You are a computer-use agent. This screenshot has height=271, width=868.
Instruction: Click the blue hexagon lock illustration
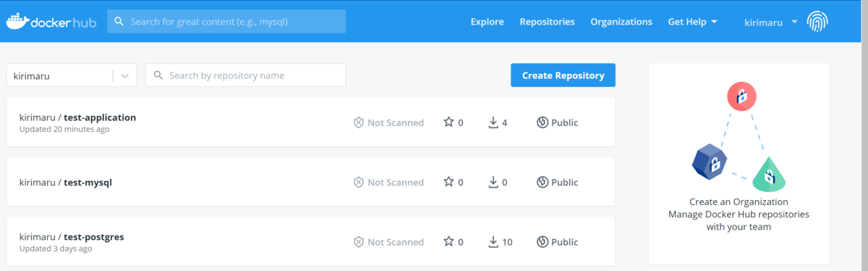click(709, 161)
